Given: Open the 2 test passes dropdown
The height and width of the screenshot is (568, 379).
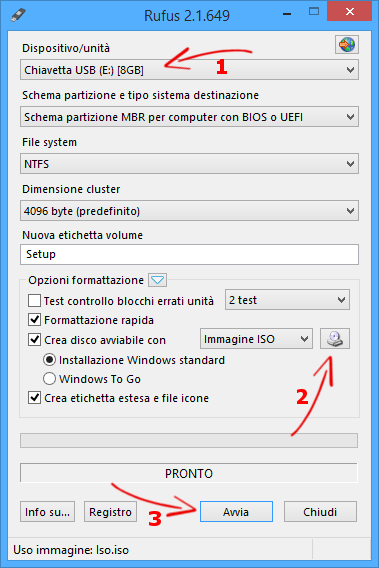Looking at the screenshot, I should (287, 300).
